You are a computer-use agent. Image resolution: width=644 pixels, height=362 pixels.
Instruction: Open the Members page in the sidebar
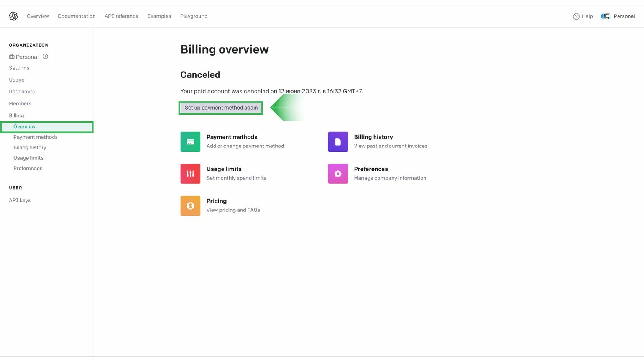pyautogui.click(x=20, y=103)
